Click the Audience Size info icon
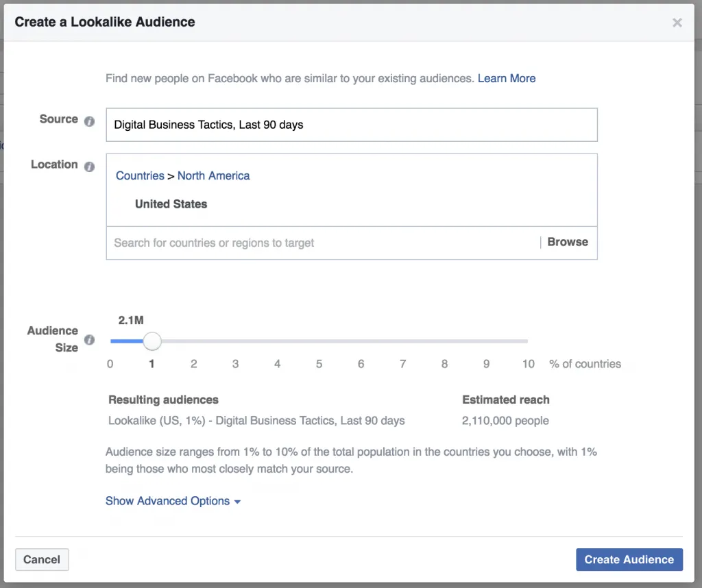Screen dimensions: 702x588 click(89, 340)
